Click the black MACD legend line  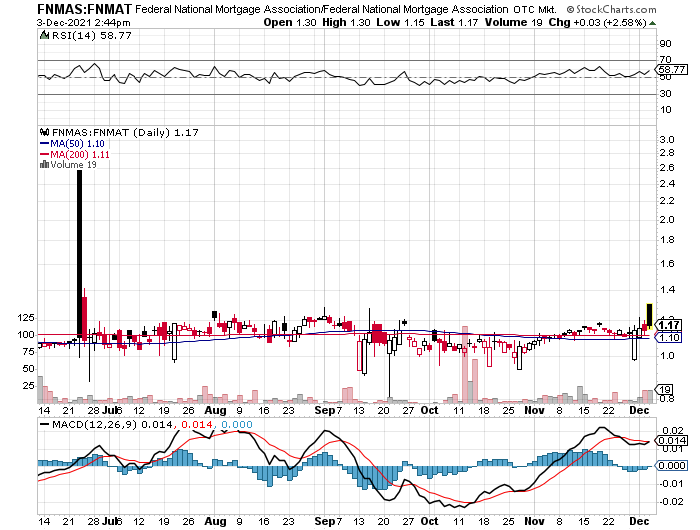click(44, 425)
